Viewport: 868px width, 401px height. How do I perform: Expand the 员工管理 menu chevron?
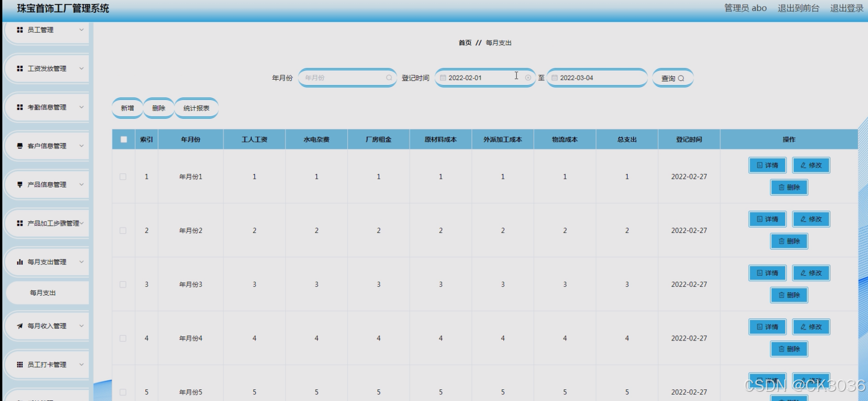(81, 30)
